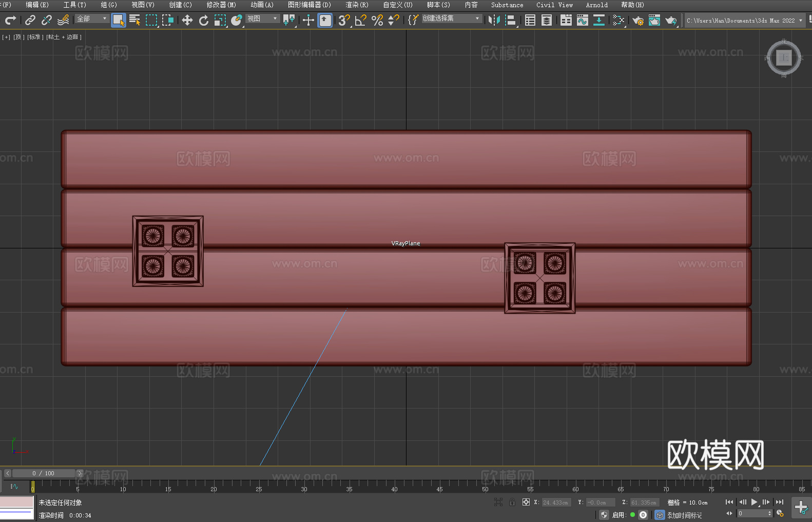
Task: Toggle 3D Snaps
Action: click(344, 20)
